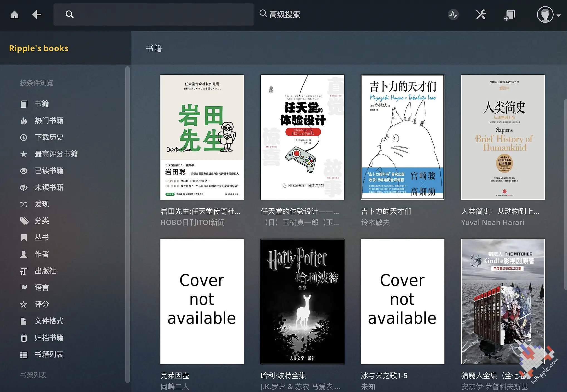Open 克莱因壶 placeholder cover
Image resolution: width=567 pixels, height=392 pixels.
[202, 301]
